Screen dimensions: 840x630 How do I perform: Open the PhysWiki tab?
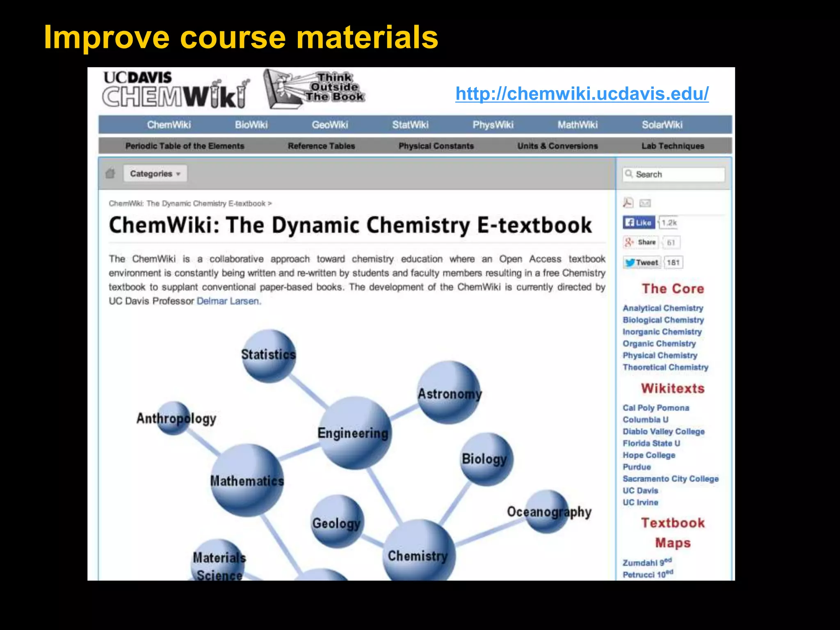[493, 125]
